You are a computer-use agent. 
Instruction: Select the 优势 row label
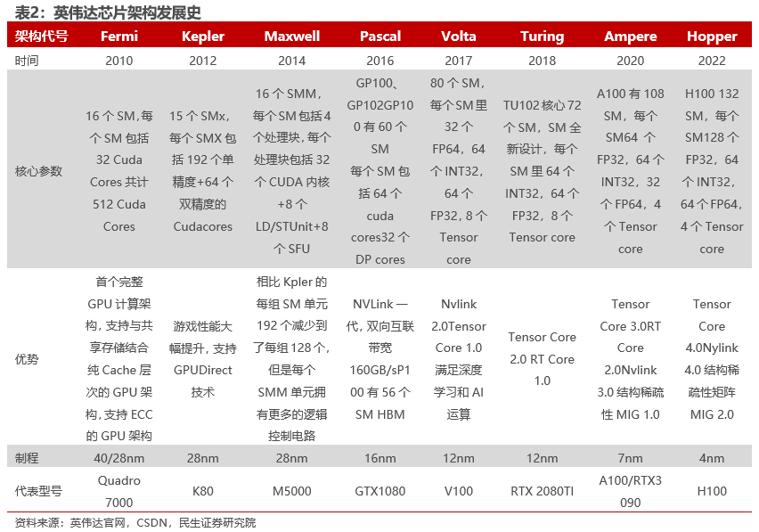pos(27,359)
